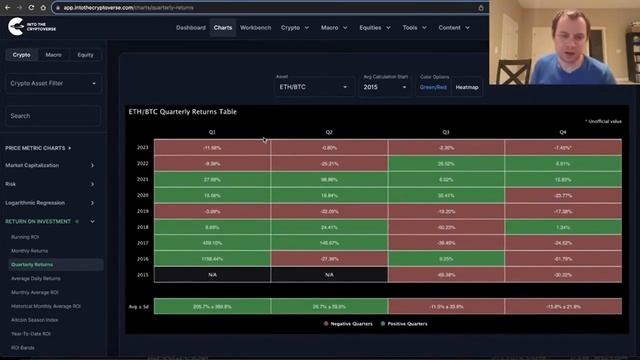Click the 2023 row label
640x360 pixels.
pyautogui.click(x=142, y=147)
